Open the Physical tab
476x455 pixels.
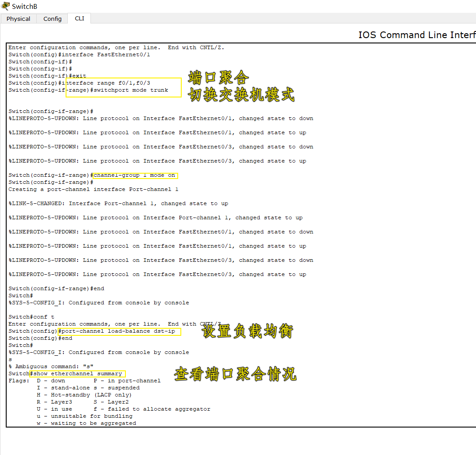coord(18,18)
